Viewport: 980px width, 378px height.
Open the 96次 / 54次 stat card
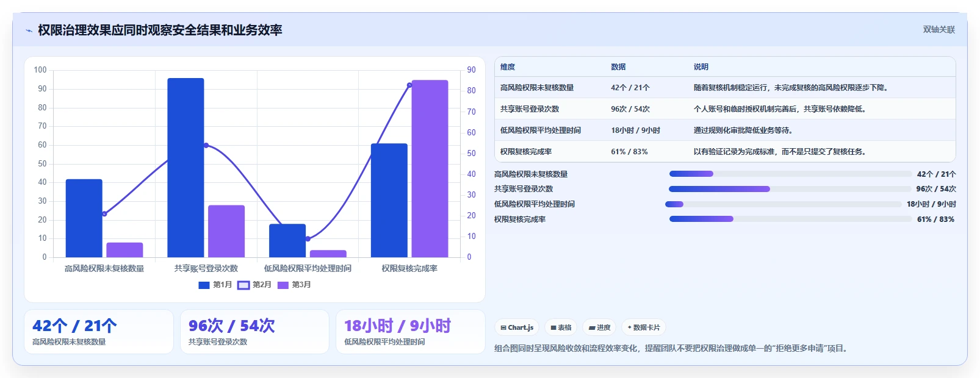coord(254,332)
